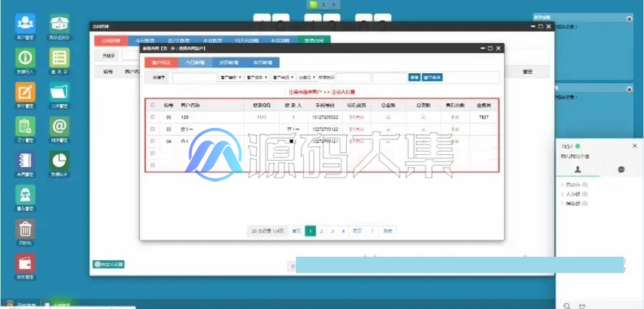Jump to last page via 尾页 link

click(x=357, y=231)
